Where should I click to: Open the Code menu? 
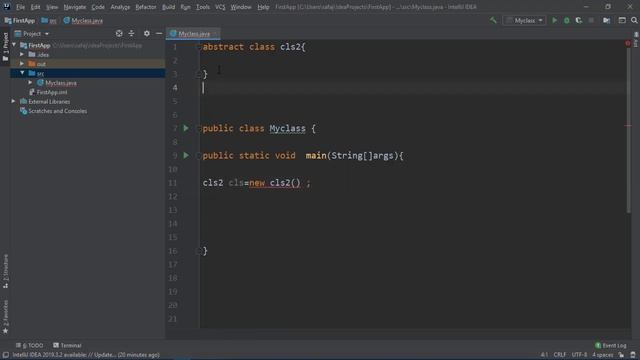pyautogui.click(x=98, y=7)
